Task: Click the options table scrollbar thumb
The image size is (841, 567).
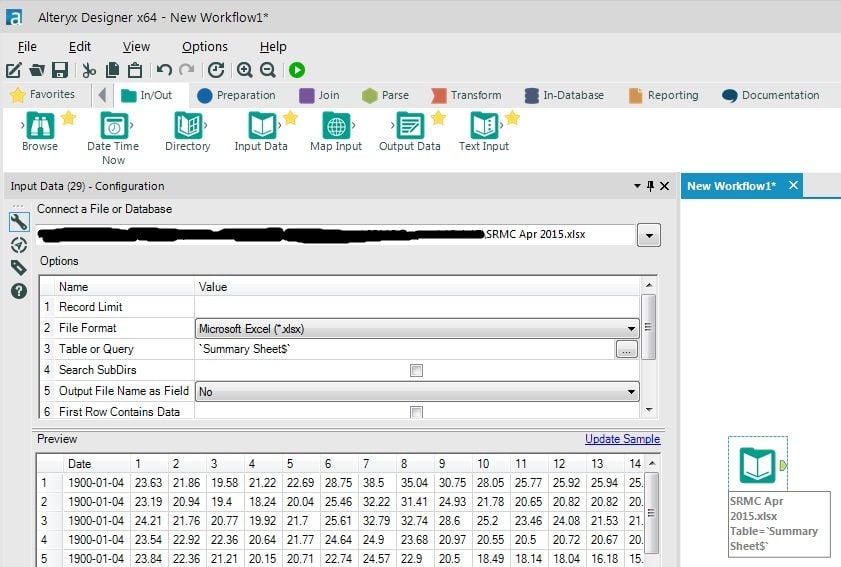Action: (x=648, y=327)
